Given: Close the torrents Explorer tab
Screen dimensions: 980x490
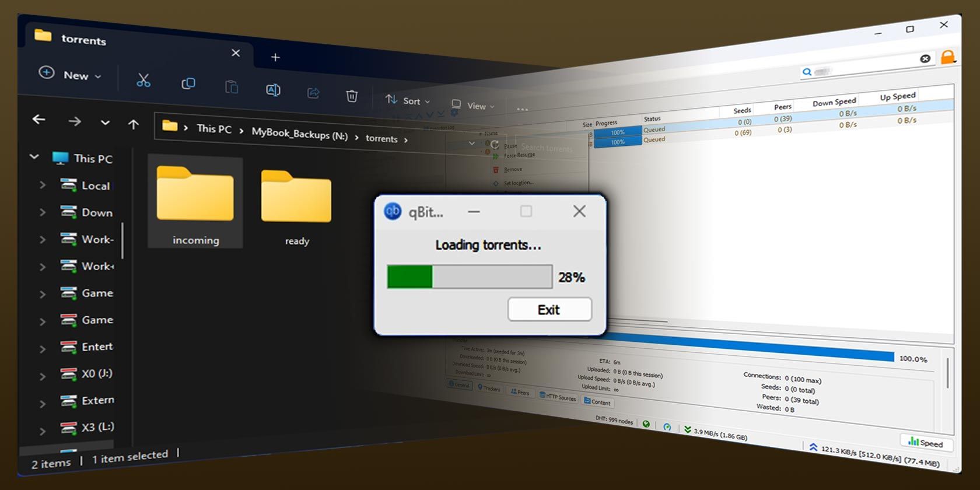Looking at the screenshot, I should point(236,53).
